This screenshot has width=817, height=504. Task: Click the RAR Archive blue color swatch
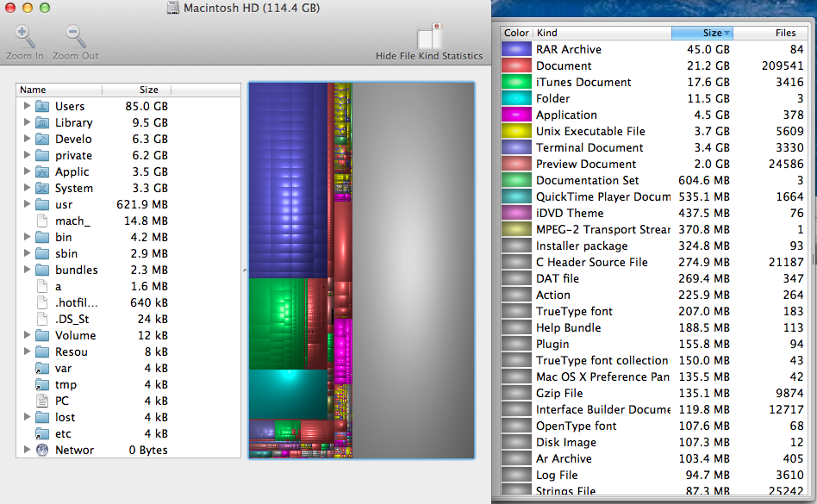tap(516, 49)
